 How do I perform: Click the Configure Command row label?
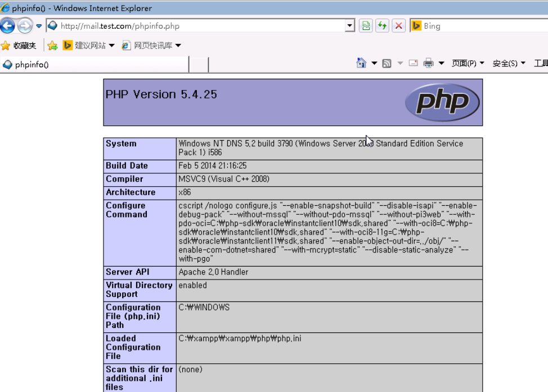coord(127,210)
